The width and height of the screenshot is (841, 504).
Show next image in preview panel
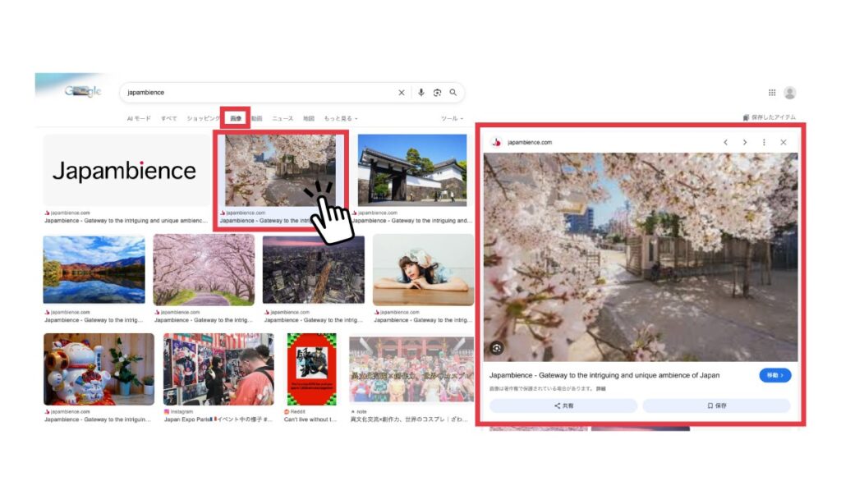(x=745, y=142)
